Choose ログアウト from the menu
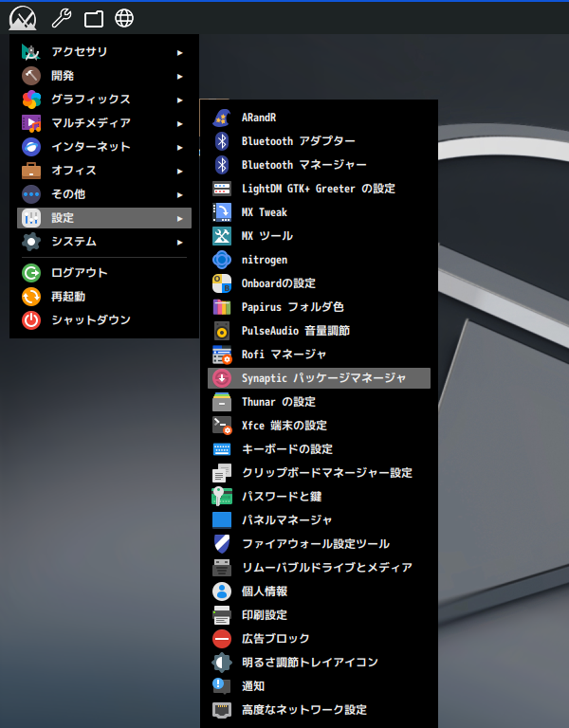Image resolution: width=569 pixels, height=728 pixels. coord(104,273)
